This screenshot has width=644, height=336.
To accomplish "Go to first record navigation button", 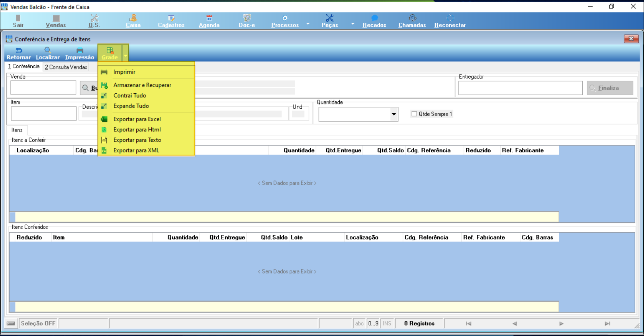I will [x=468, y=324].
